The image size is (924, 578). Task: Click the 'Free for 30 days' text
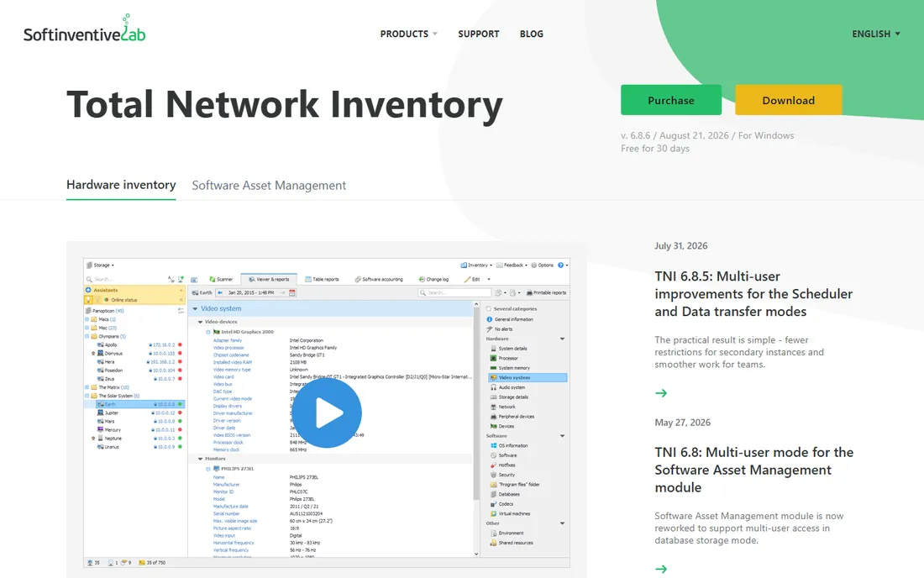654,149
